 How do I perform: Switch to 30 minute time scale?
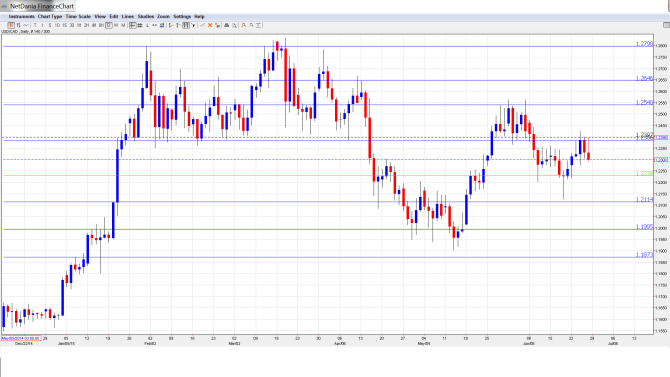click(72, 26)
